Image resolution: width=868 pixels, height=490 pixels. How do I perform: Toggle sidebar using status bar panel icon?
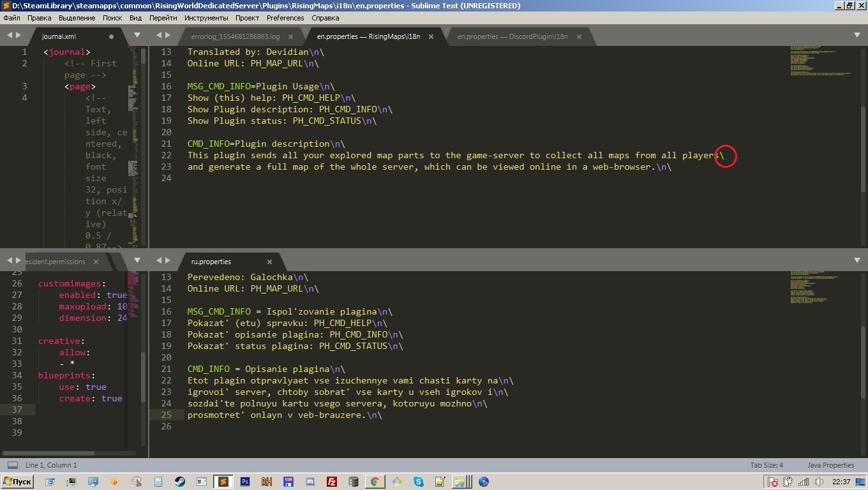click(x=12, y=465)
